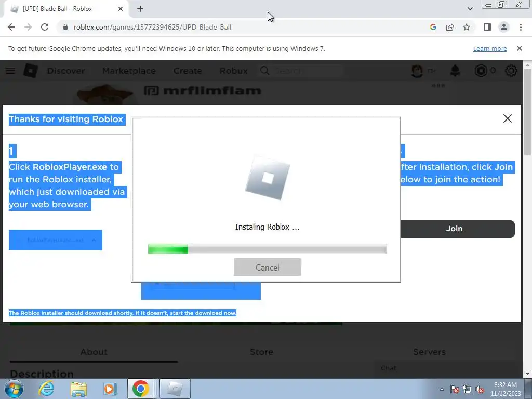Close the Thanks for visiting Roblox dialog
This screenshot has height=399, width=532.
[x=507, y=118]
